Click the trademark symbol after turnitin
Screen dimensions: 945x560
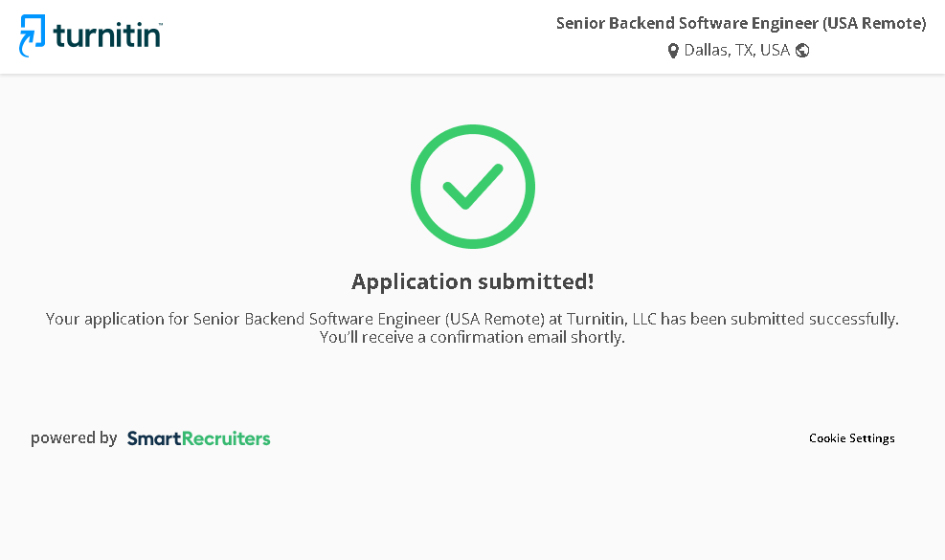(160, 25)
